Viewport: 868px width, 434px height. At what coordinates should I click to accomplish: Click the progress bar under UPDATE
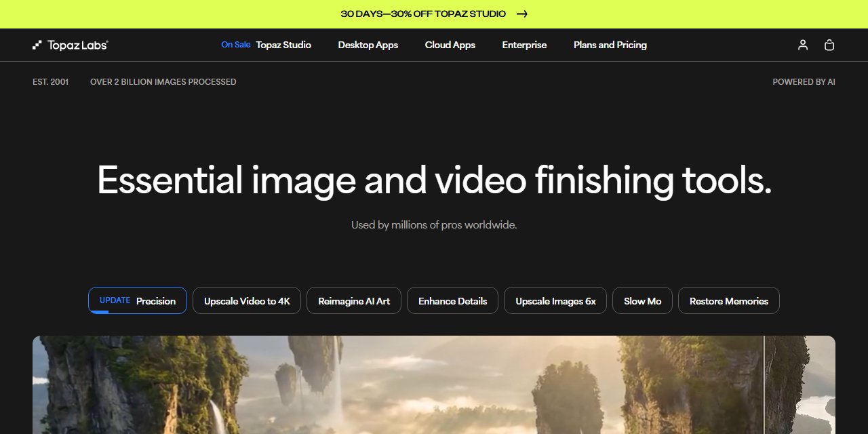[100, 312]
